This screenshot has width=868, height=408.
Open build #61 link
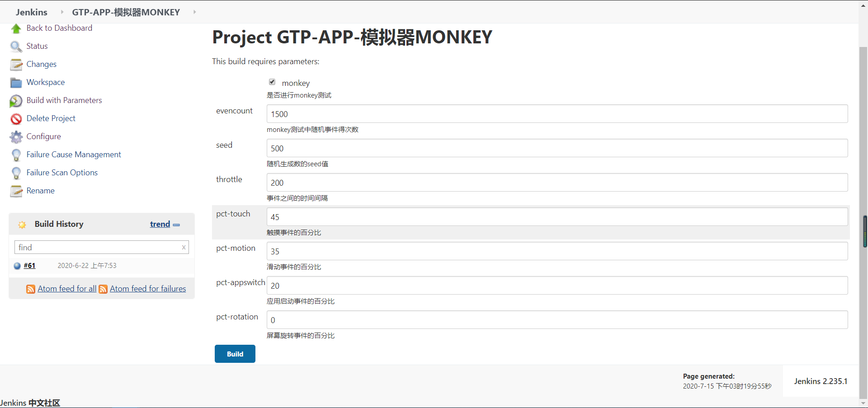(x=30, y=266)
